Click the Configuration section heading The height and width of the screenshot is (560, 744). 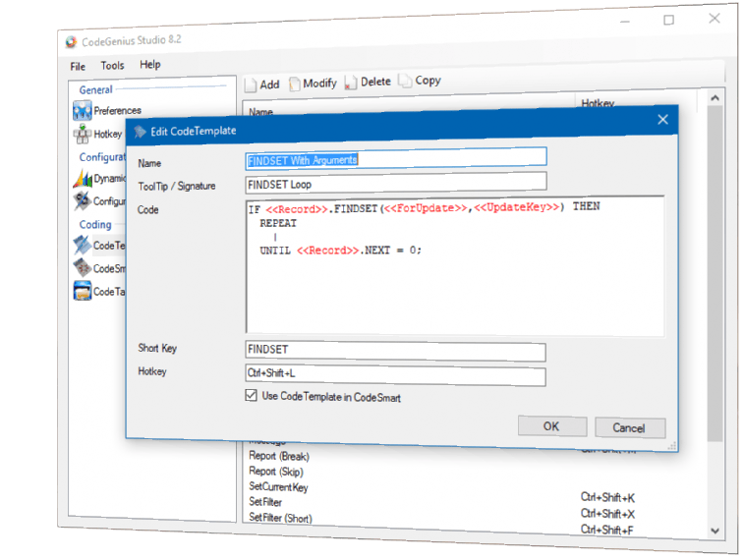102,157
